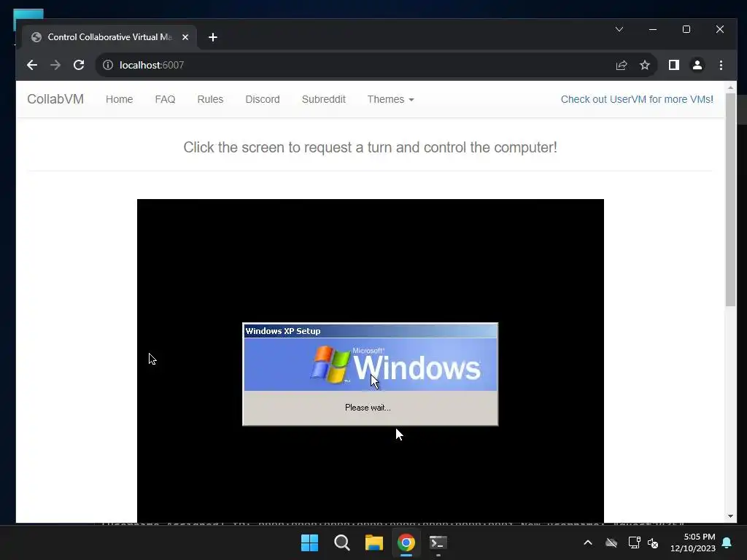Click the network status tray icon
Screen dimensions: 747x560
click(x=634, y=542)
